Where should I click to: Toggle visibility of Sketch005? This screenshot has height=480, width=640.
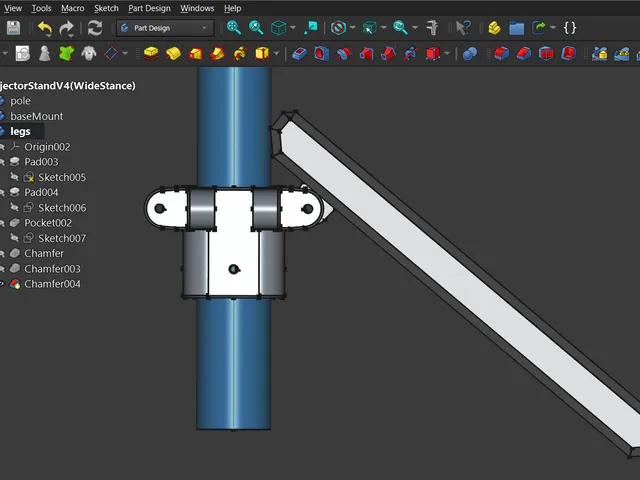[x=15, y=177]
